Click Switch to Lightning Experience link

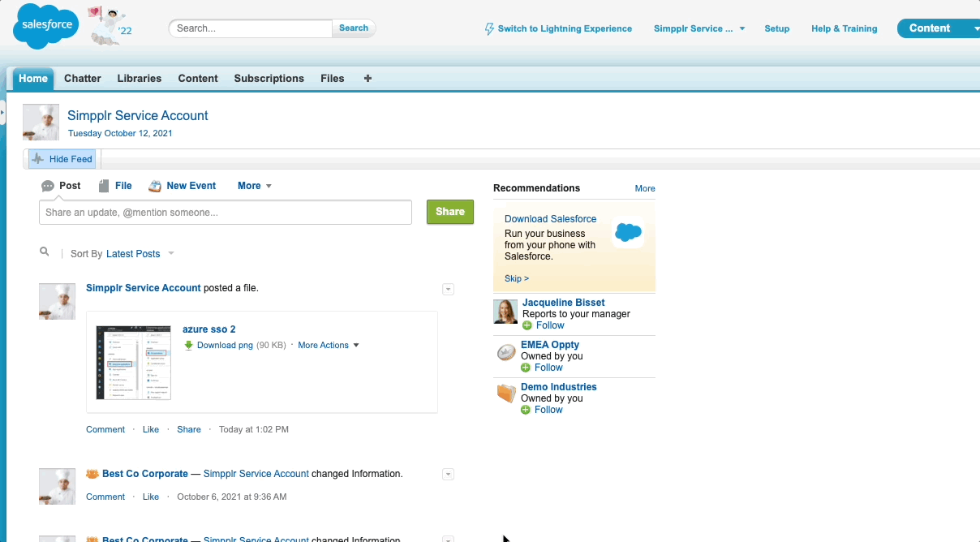click(x=565, y=28)
